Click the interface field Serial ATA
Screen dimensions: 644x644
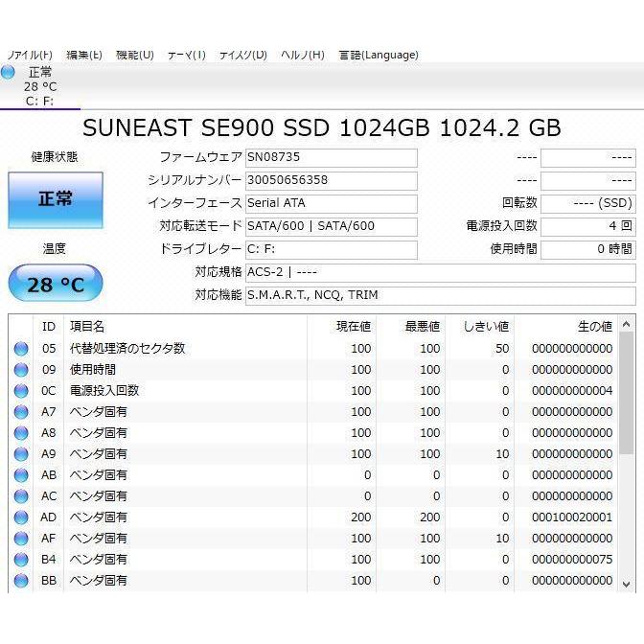(x=331, y=204)
